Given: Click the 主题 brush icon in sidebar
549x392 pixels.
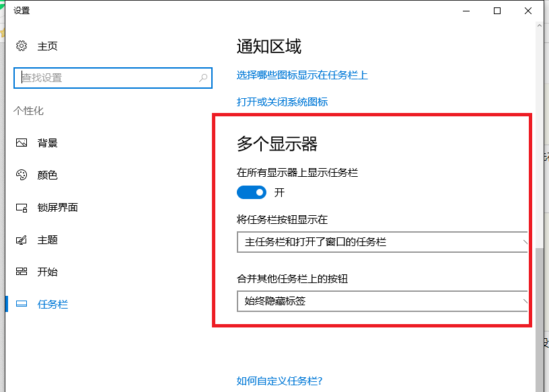Looking at the screenshot, I should [x=22, y=240].
